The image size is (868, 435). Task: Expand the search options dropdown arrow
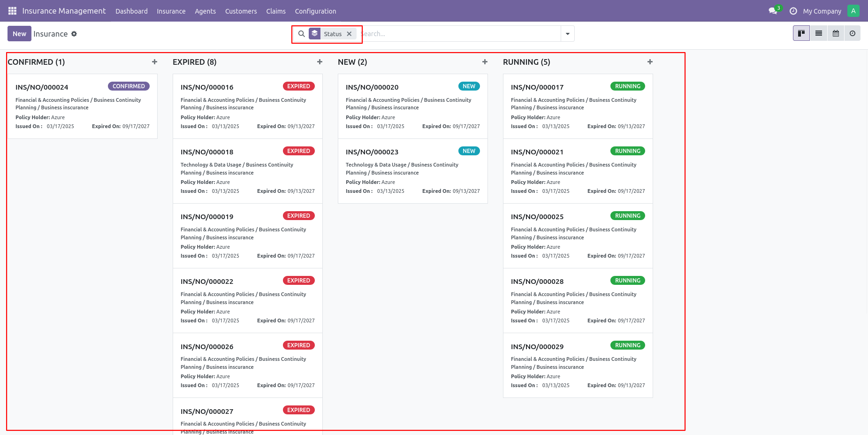point(568,34)
